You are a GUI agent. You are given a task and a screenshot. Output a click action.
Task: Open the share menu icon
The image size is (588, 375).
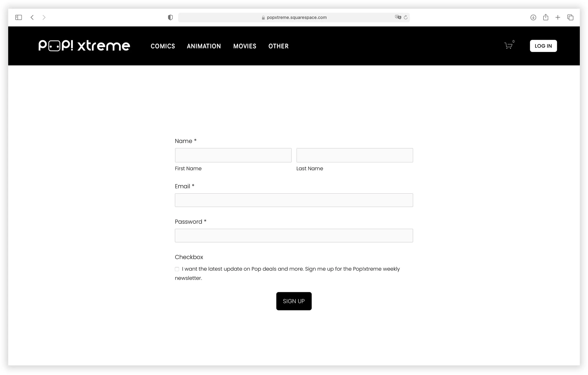click(x=546, y=17)
